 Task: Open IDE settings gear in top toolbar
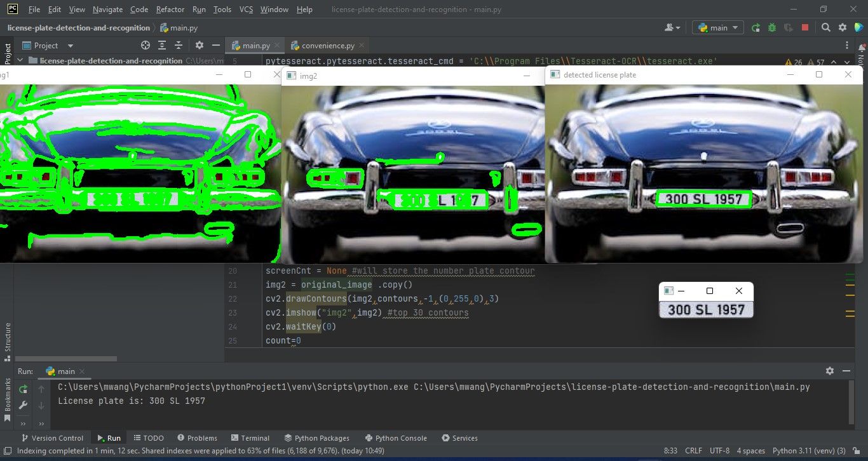click(843, 28)
